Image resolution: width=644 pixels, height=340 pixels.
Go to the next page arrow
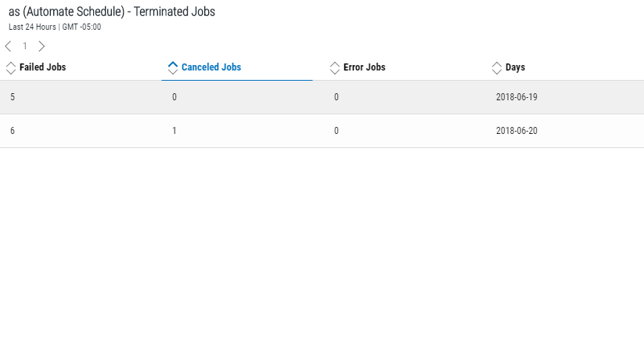(x=41, y=46)
